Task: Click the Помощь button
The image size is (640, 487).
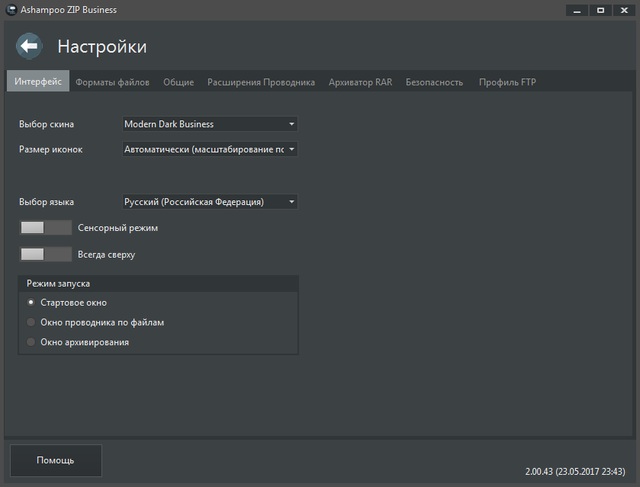Action: point(56,460)
